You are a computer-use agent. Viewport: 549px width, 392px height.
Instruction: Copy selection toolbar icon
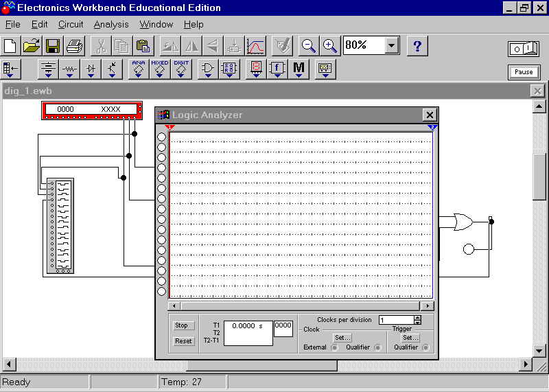122,46
